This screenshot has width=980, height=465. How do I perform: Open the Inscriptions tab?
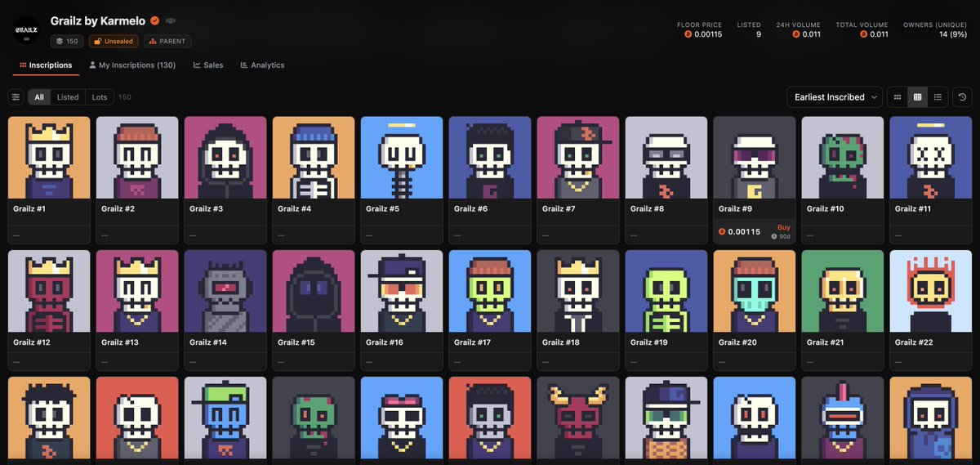pos(45,65)
